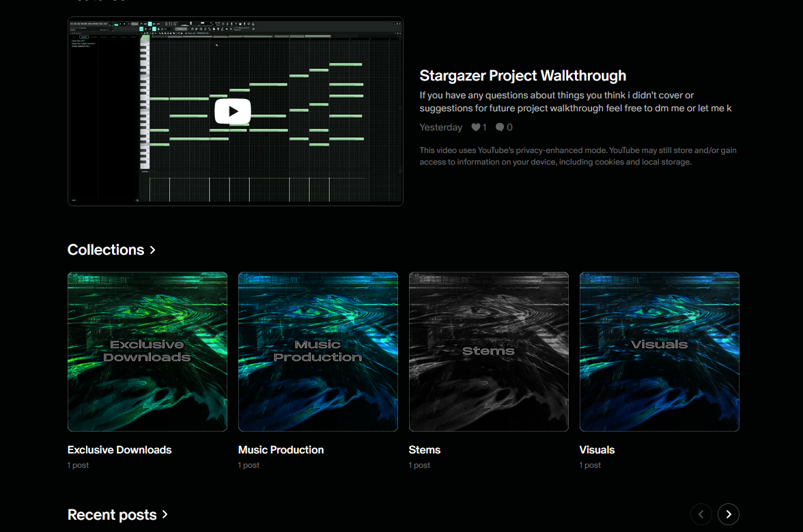Expand Recent posts via chevron arrow
Screen dimensions: 803x532
click(165, 515)
